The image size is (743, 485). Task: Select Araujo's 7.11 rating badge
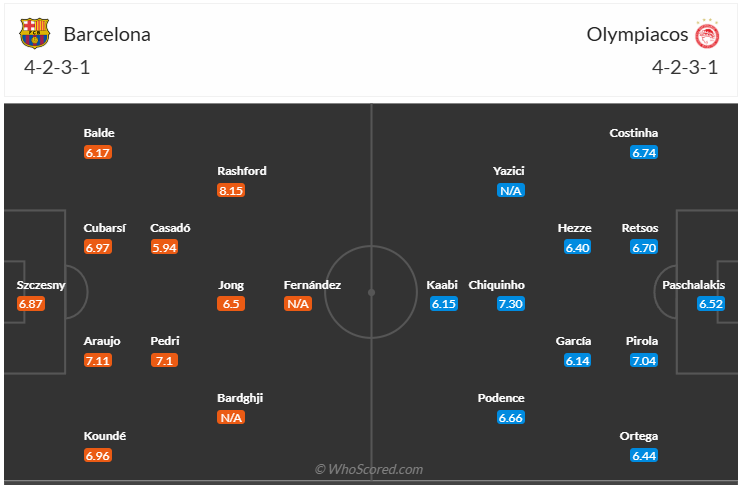(x=98, y=360)
